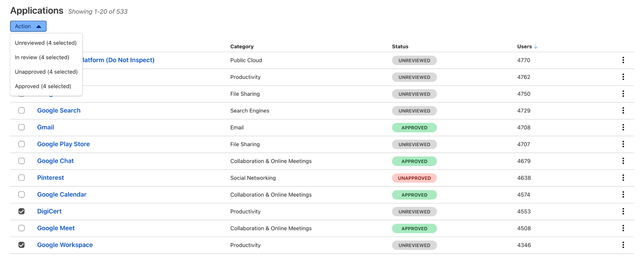Open the row actions menu for Google Workspace
644x256 pixels.
[623, 245]
